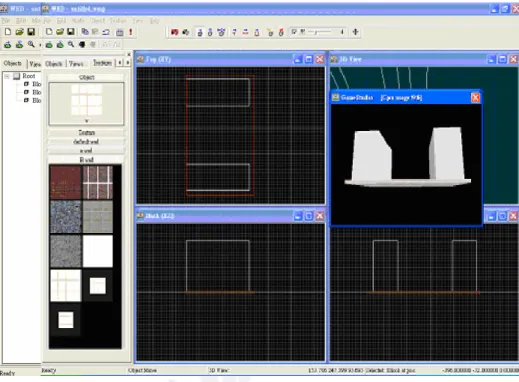This screenshot has height=382, width=519.
Task: Click the default.wad entry in the texture panel
Action: 86,142
